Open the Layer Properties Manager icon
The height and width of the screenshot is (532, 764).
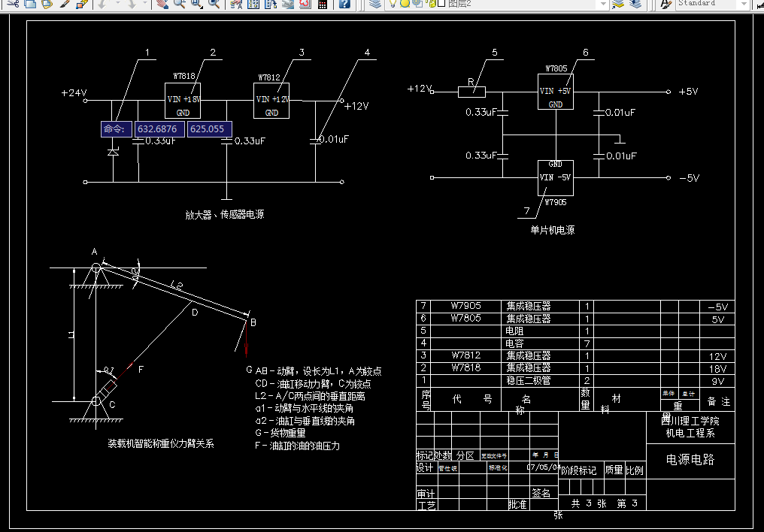coord(374,4)
